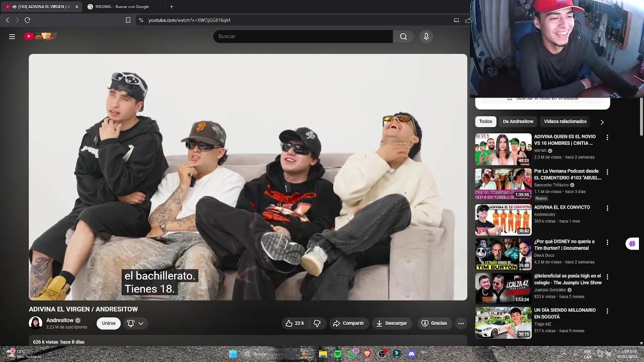Open options menu for ADIVINA QUIEN ES EL NOVIO

click(x=607, y=137)
